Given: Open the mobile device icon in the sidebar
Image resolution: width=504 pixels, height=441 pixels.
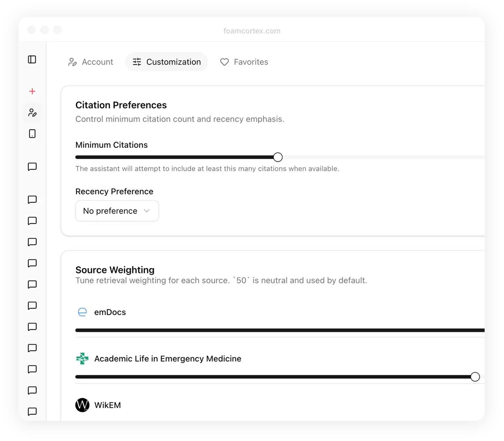Looking at the screenshot, I should (32, 133).
